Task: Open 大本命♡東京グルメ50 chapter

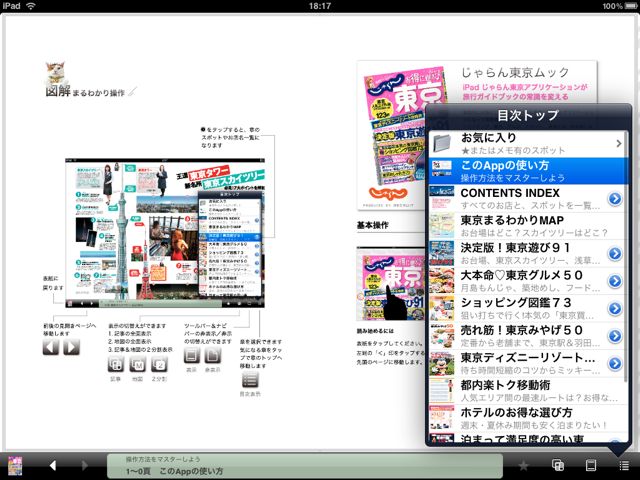Action: [527, 281]
